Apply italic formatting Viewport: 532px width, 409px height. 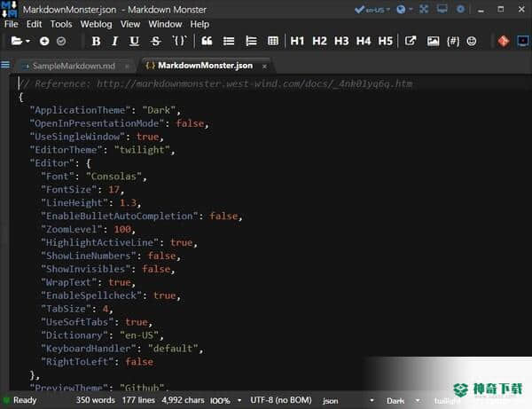pyautogui.click(x=114, y=42)
